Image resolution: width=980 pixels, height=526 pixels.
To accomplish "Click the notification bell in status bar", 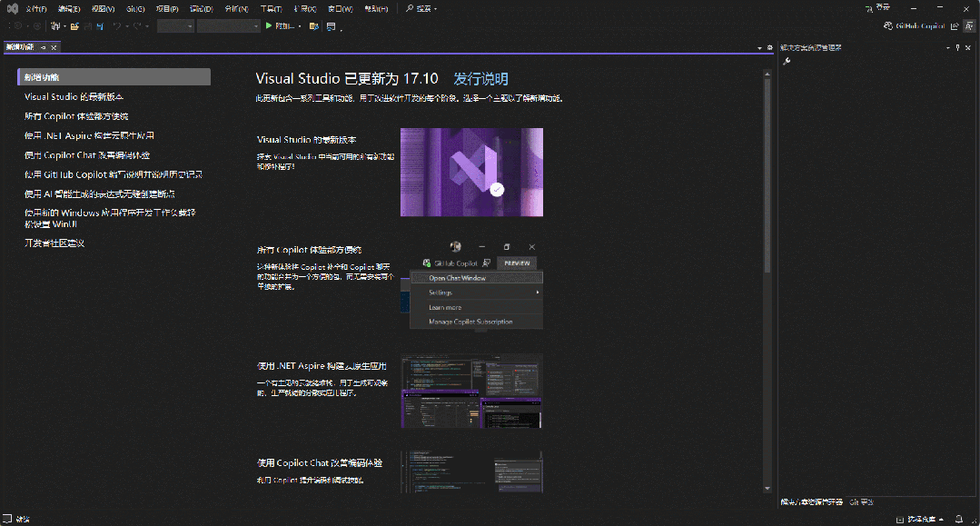I will click(959, 519).
